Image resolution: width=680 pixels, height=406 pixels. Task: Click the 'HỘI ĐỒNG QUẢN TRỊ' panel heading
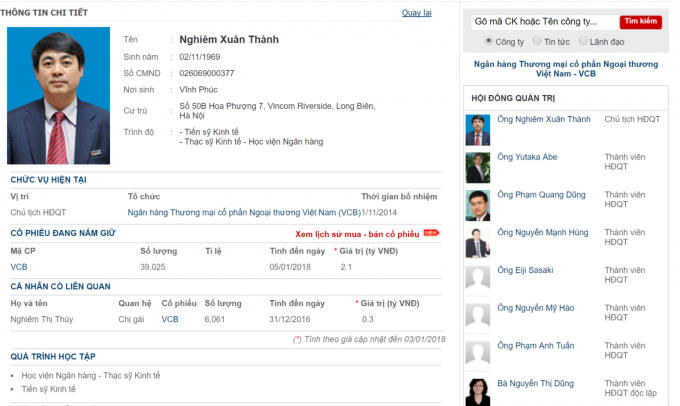coord(513,98)
